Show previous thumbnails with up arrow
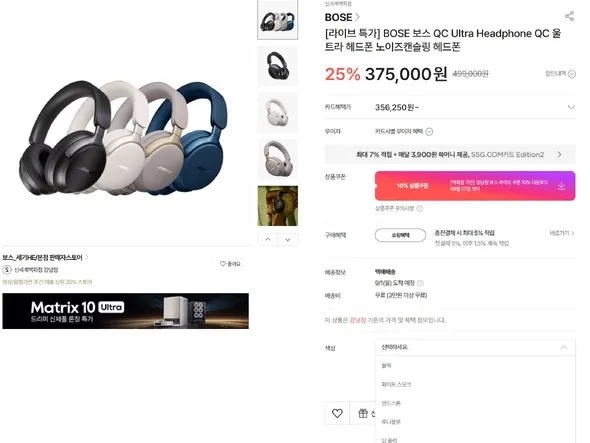 pos(268,240)
